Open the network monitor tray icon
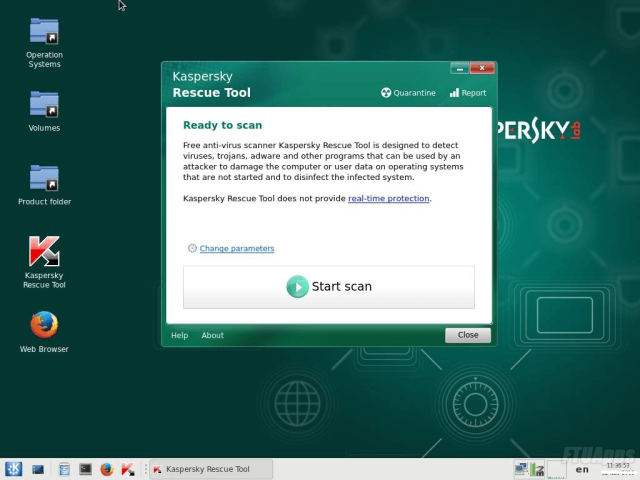Screen dimensions: 640x480 tap(521, 468)
